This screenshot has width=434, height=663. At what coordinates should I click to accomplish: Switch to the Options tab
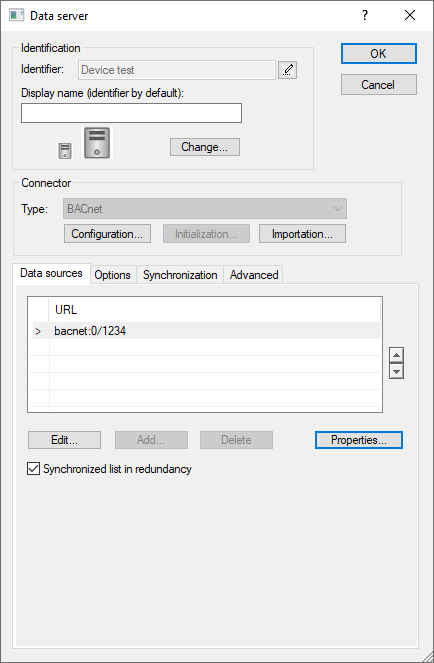point(113,275)
